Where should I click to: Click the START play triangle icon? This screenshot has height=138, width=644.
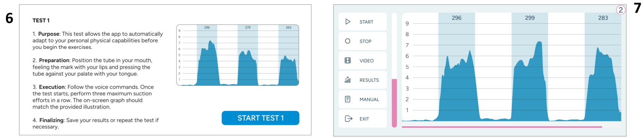[x=348, y=22]
